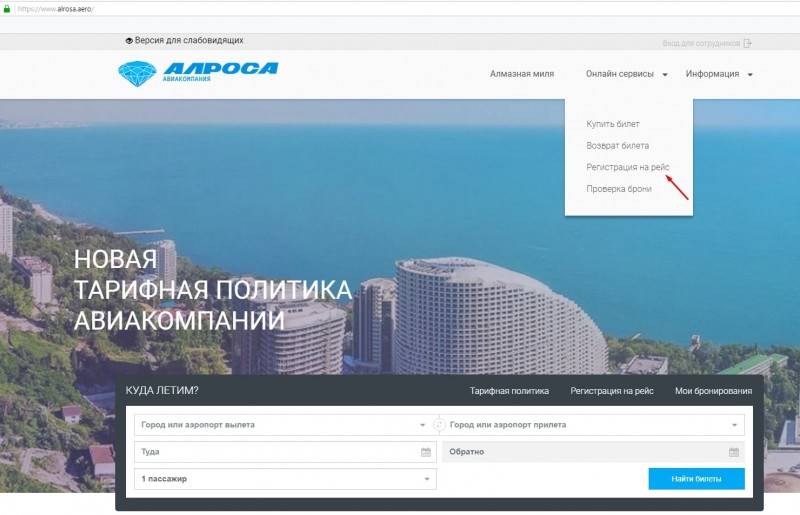Expand arrival city dropdown arrow

click(x=734, y=425)
